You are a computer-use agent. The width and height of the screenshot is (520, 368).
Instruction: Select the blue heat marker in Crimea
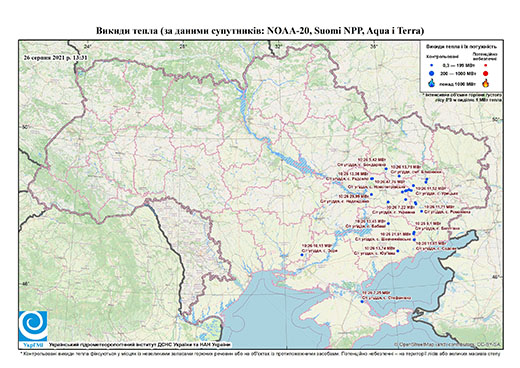[362, 302]
